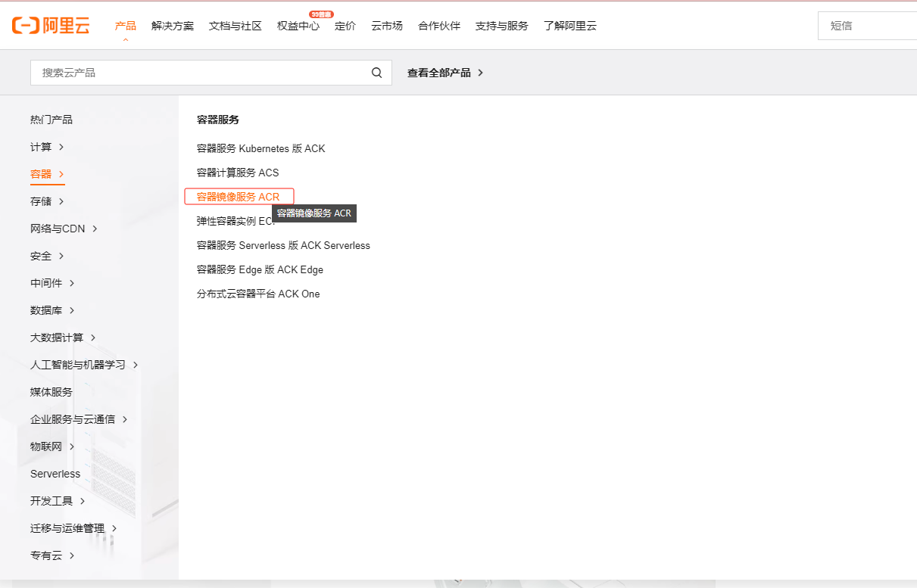Expand the 迁移与运维管理 category
917x588 pixels.
click(73, 528)
